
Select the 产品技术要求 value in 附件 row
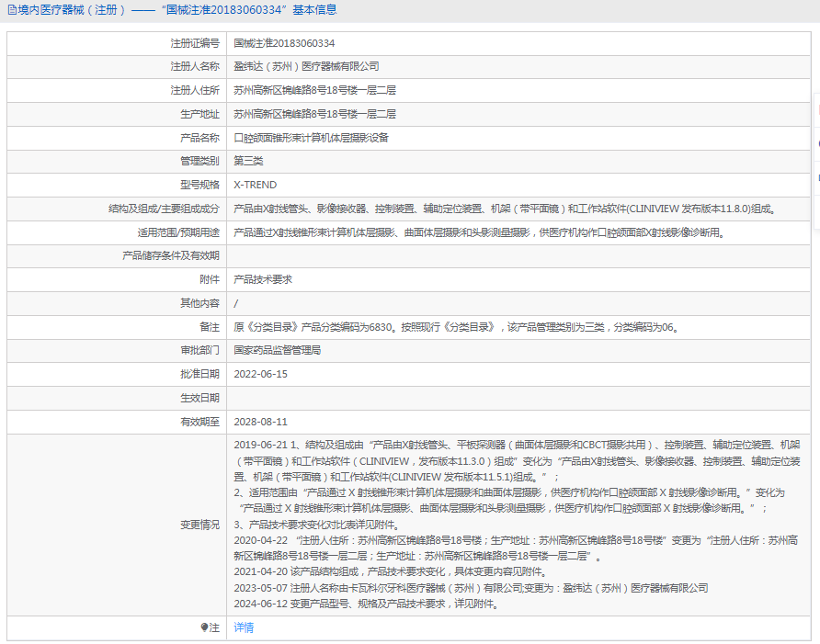coord(263,279)
